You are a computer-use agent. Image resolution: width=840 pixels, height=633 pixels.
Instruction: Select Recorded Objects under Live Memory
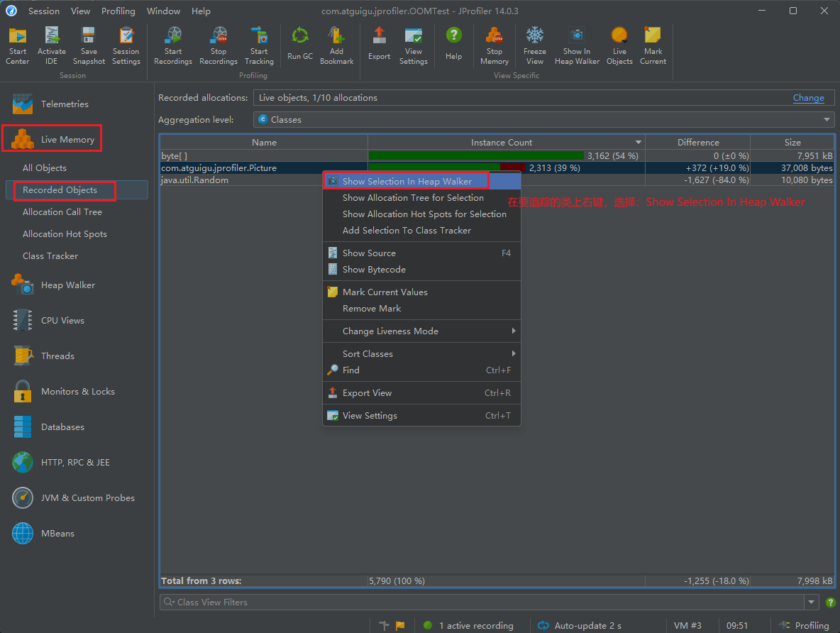click(77, 189)
